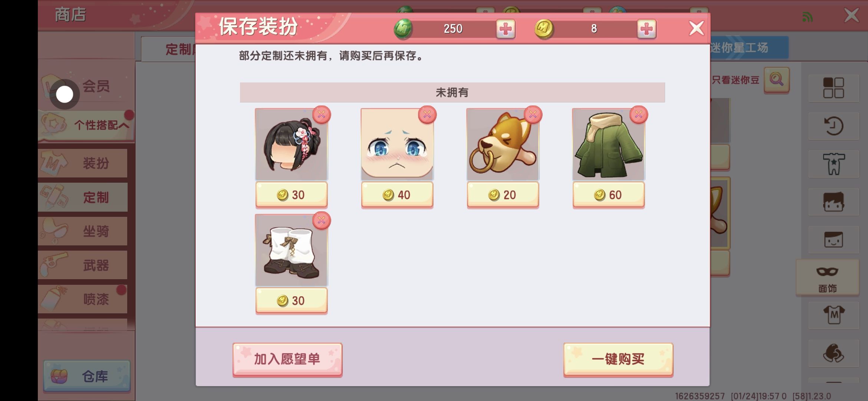The width and height of the screenshot is (868, 401).
Task: Remove the shiba dog mask item
Action: [533, 114]
